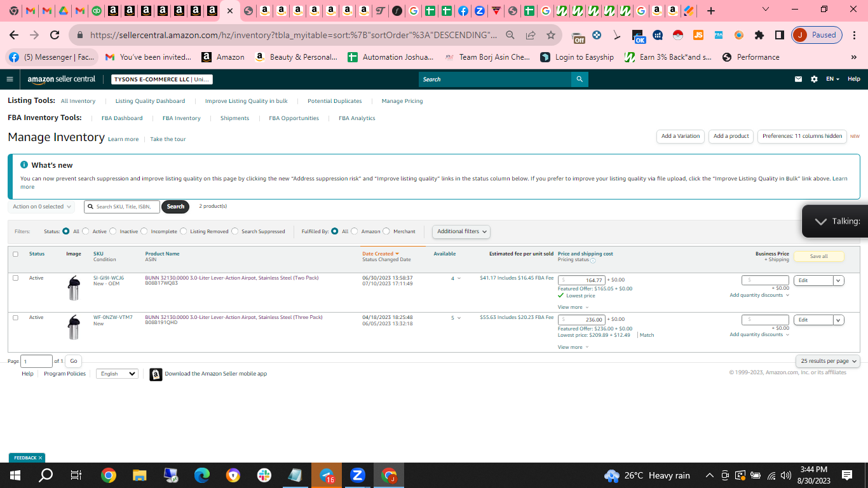The height and width of the screenshot is (488, 868).
Task: Click the Add a product button
Action: [731, 136]
